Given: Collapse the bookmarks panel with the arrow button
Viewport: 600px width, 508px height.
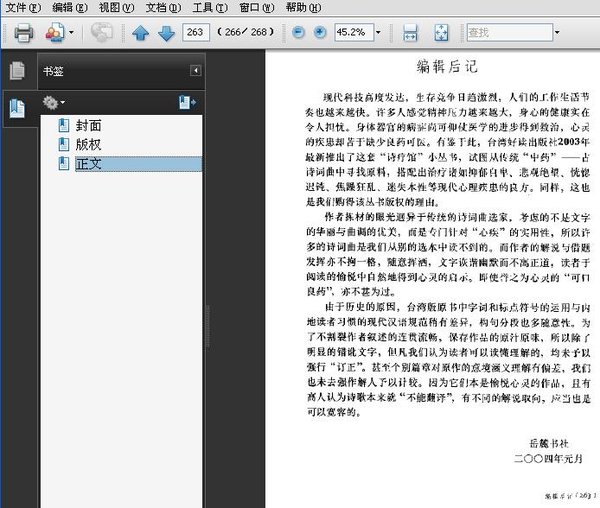Looking at the screenshot, I should tap(196, 70).
